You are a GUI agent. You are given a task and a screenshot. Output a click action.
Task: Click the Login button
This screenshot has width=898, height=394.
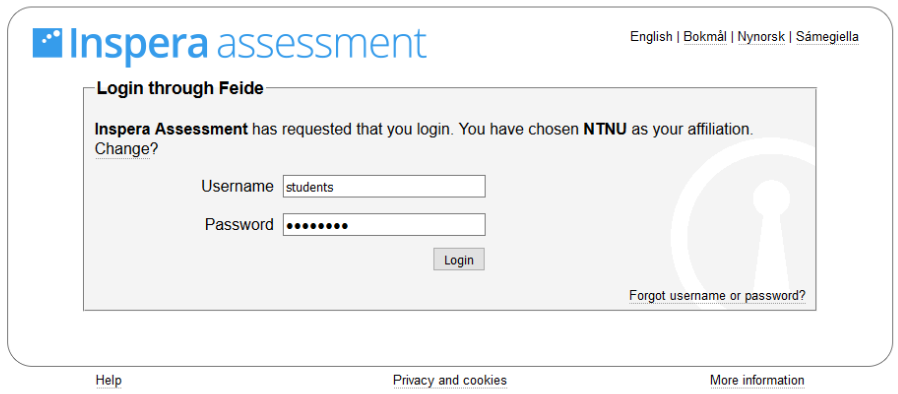click(x=459, y=259)
